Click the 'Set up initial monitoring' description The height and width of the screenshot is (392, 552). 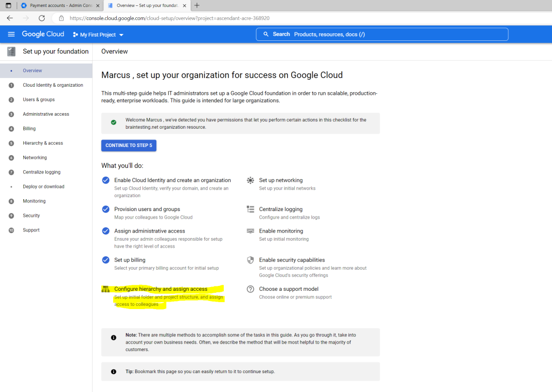point(284,239)
